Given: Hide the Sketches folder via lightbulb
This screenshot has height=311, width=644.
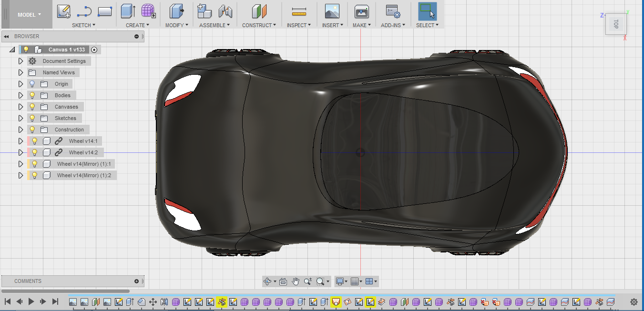Looking at the screenshot, I should (32, 118).
